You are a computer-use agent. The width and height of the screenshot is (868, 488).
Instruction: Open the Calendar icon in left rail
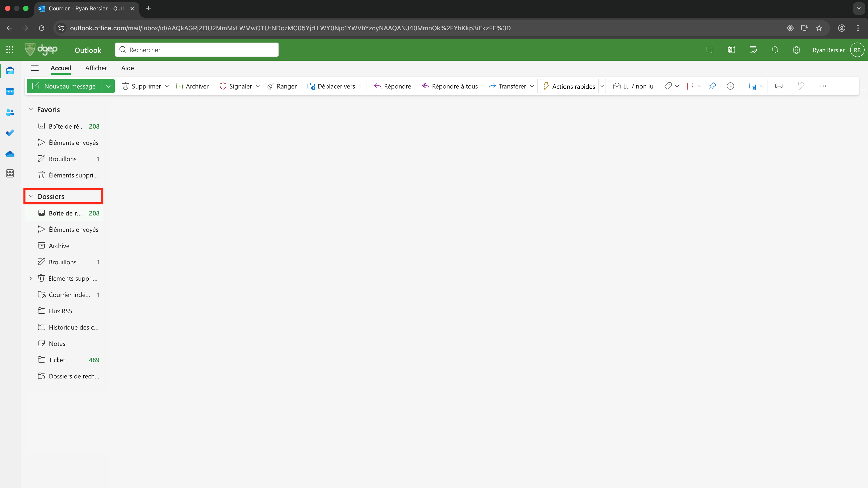coord(10,91)
